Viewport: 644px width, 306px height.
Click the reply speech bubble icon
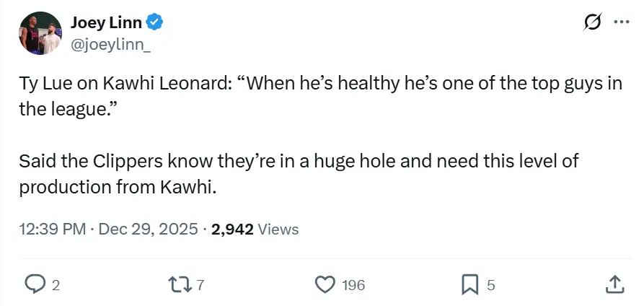tap(35, 285)
